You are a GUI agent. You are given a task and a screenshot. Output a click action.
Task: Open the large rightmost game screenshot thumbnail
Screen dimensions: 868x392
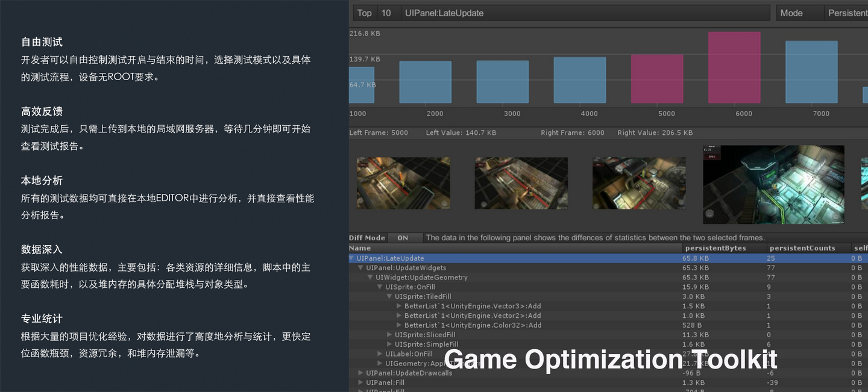click(773, 185)
